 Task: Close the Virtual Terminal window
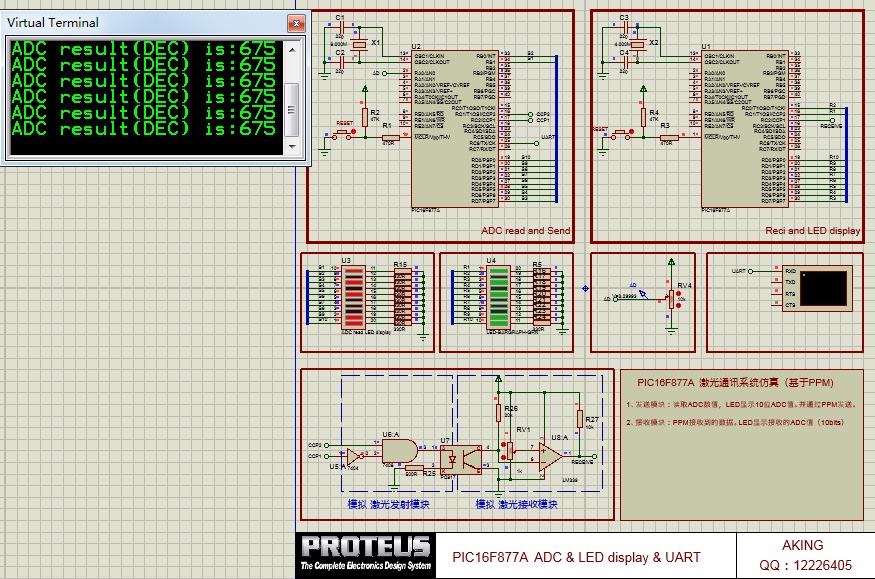tap(296, 22)
